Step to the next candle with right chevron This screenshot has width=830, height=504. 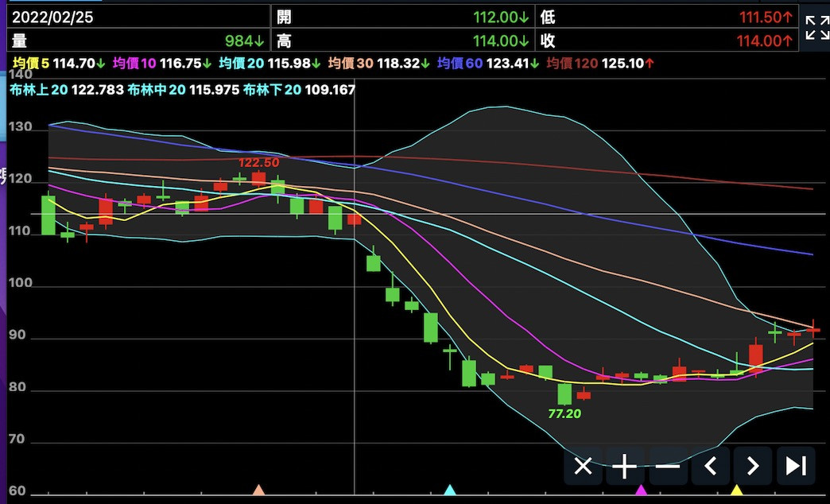pyautogui.click(x=753, y=466)
